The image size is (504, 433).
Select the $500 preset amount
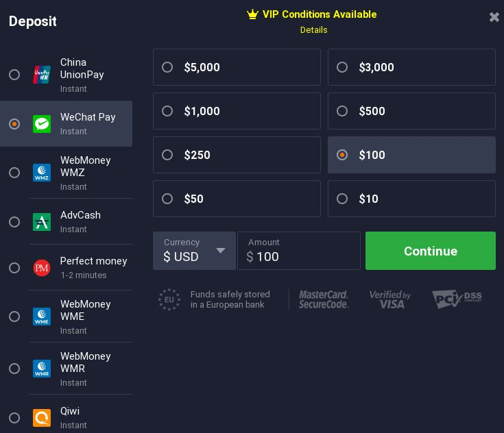(x=411, y=111)
